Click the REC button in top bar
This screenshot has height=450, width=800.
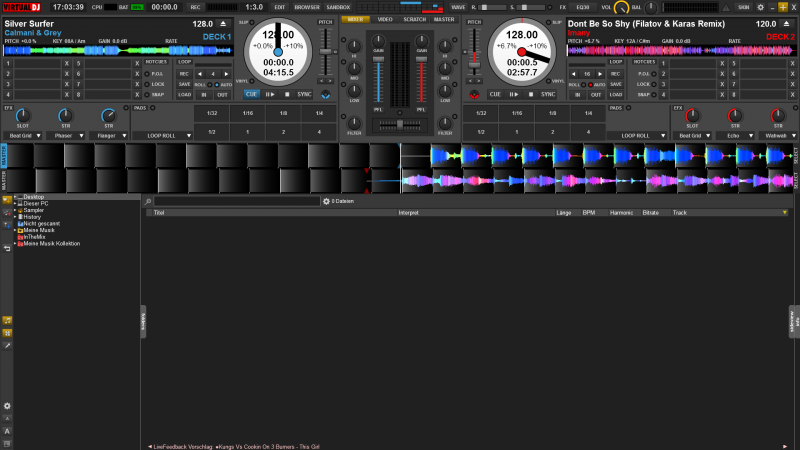click(195, 7)
